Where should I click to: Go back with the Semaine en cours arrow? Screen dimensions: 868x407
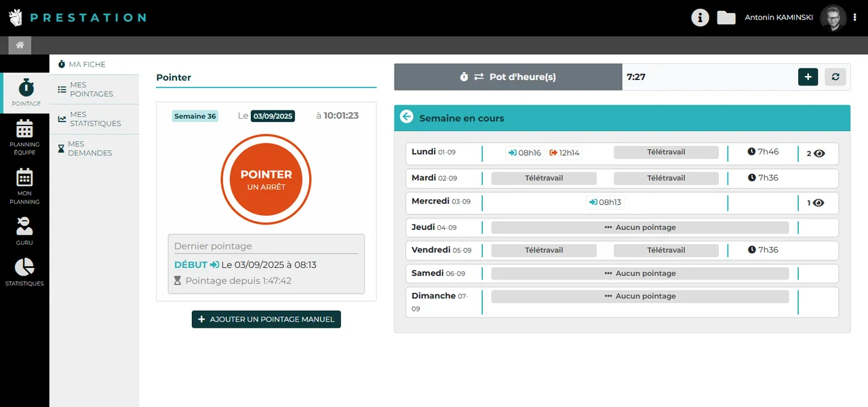[x=407, y=117]
